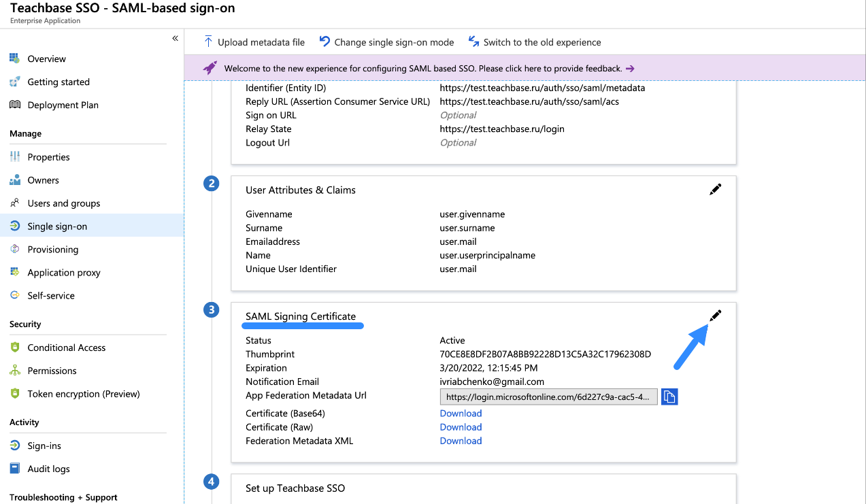
Task: Click the Application proxy icon
Action: click(x=15, y=272)
